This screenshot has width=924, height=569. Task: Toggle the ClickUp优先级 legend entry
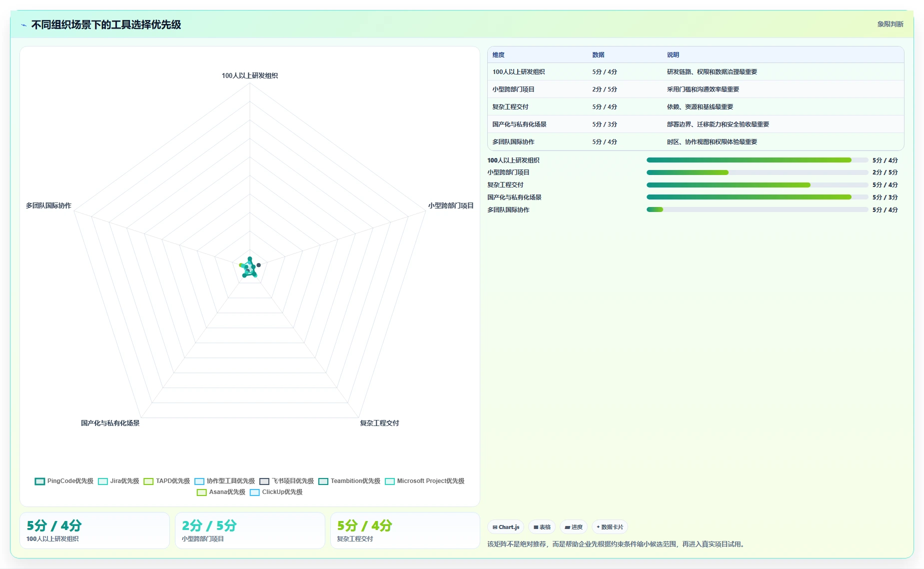[x=276, y=492]
